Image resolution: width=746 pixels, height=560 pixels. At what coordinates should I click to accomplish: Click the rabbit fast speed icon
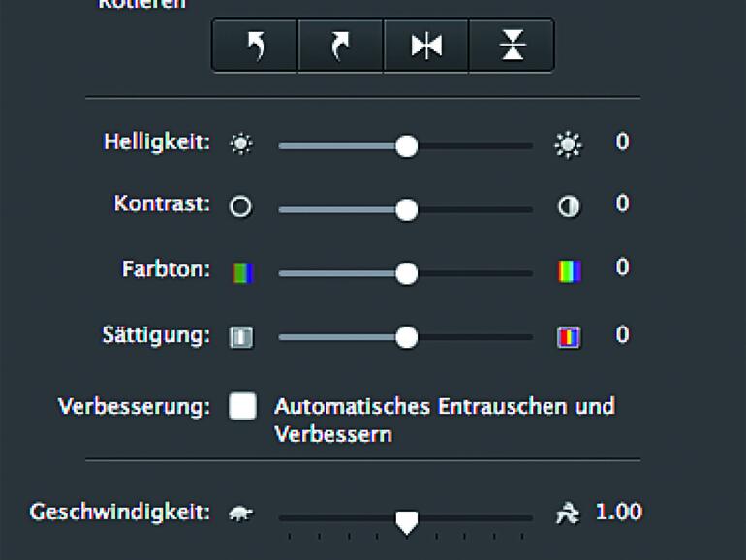tap(567, 513)
